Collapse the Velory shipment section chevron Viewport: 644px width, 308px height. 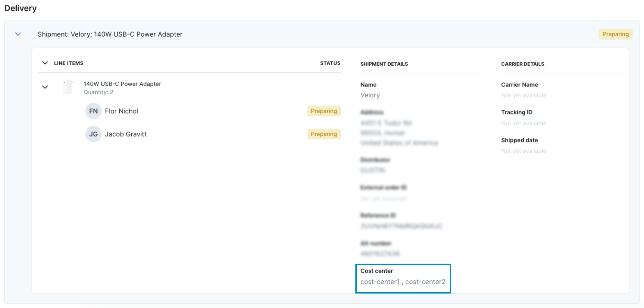tap(18, 34)
